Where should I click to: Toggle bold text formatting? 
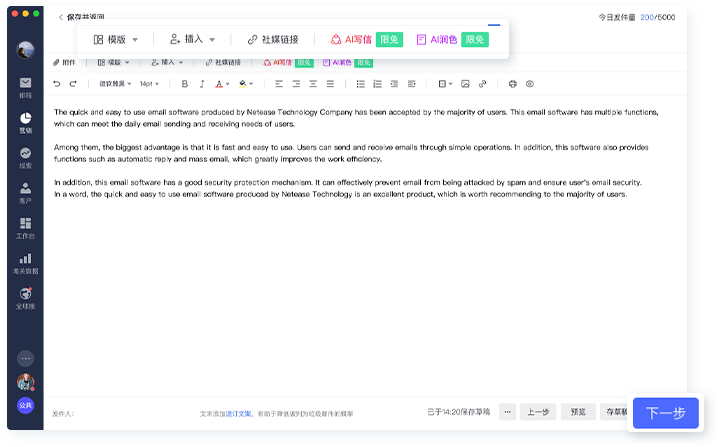(184, 84)
